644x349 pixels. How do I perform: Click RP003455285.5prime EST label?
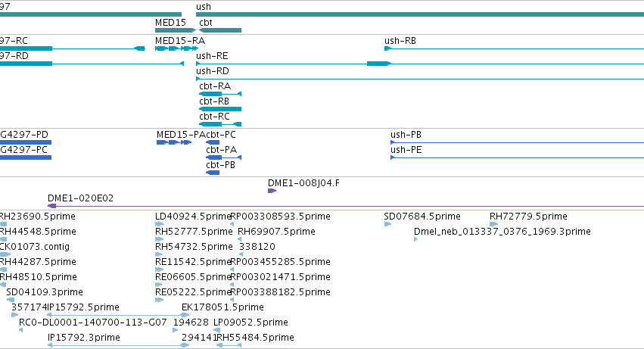(x=280, y=262)
